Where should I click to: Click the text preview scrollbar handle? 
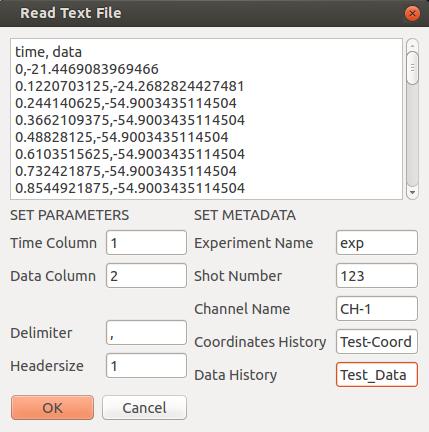412,68
